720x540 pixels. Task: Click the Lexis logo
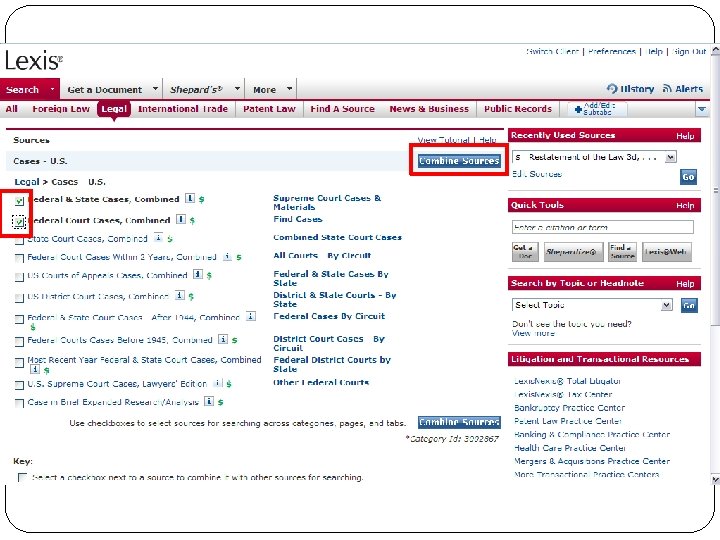pyautogui.click(x=33, y=61)
